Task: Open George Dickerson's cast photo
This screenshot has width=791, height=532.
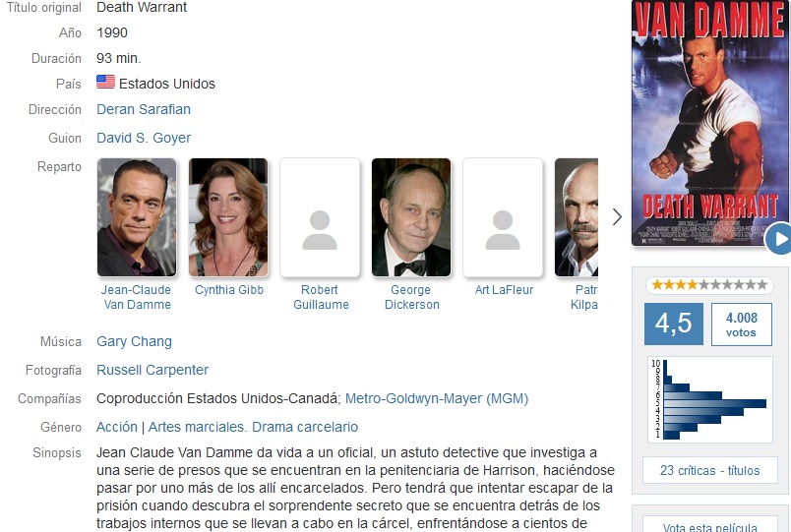Action: (x=411, y=217)
